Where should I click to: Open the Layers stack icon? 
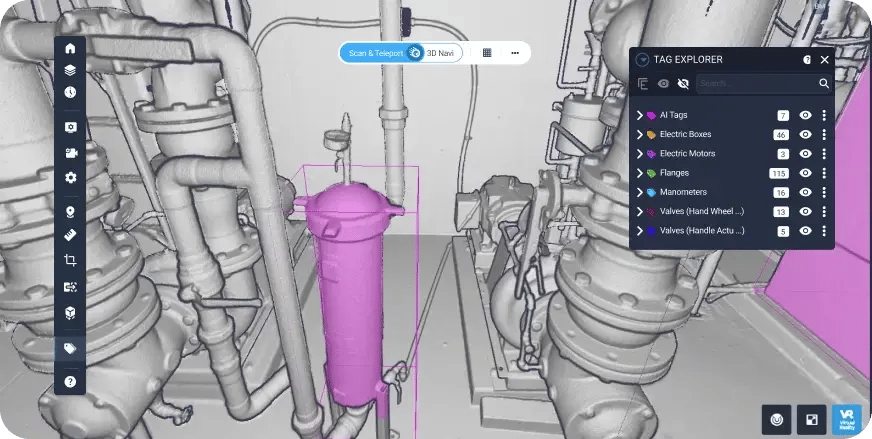point(70,70)
